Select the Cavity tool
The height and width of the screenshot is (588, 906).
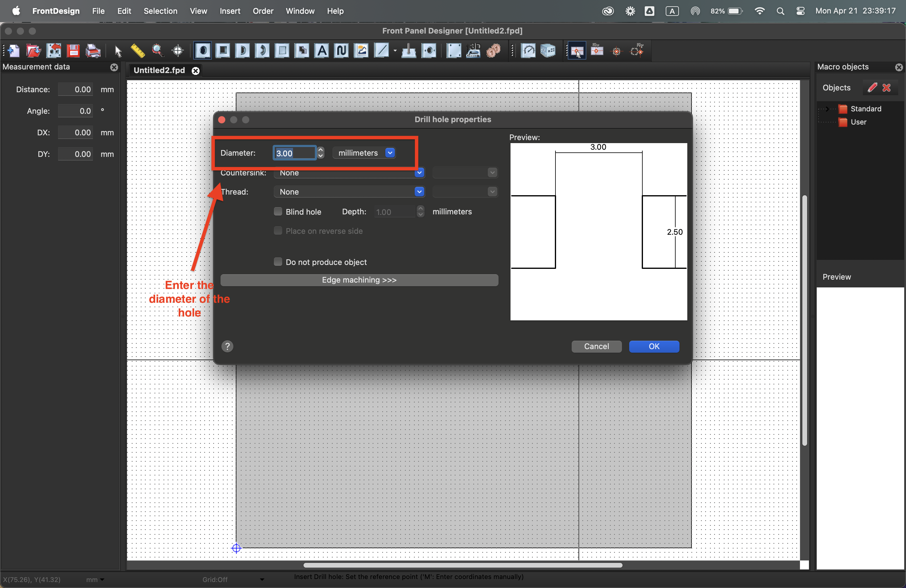(x=282, y=51)
